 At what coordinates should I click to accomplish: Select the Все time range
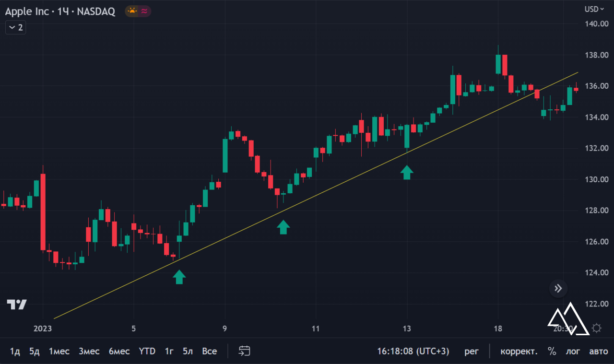[209, 351]
